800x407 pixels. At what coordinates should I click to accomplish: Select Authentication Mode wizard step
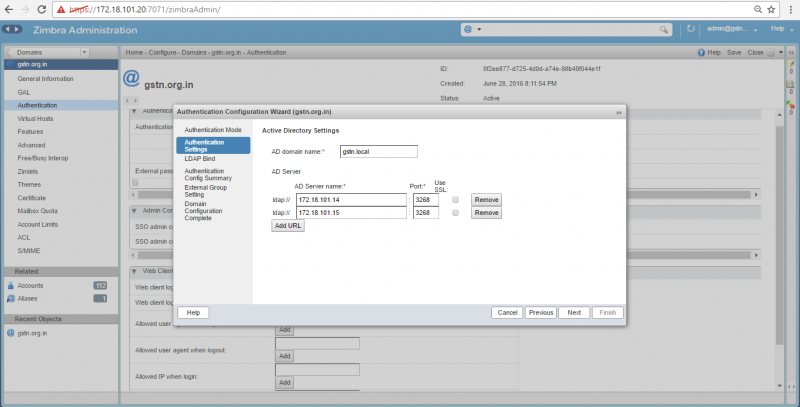click(213, 130)
